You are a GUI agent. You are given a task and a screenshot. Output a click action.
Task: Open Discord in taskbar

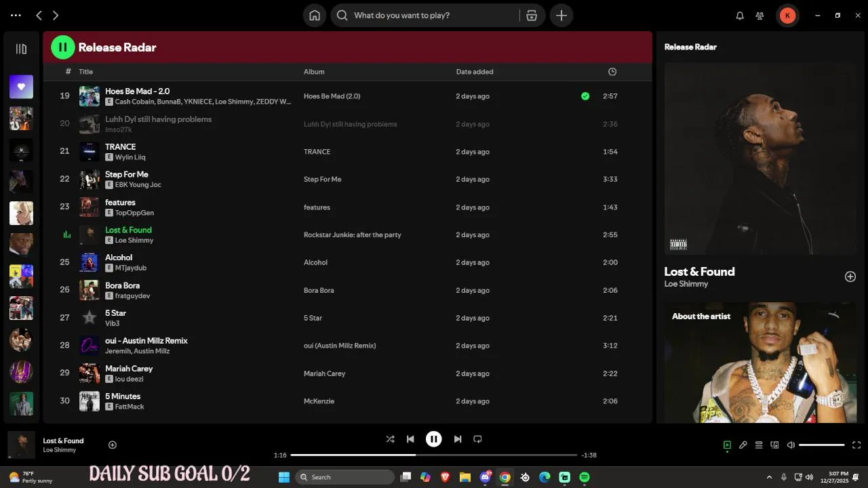[486, 477]
